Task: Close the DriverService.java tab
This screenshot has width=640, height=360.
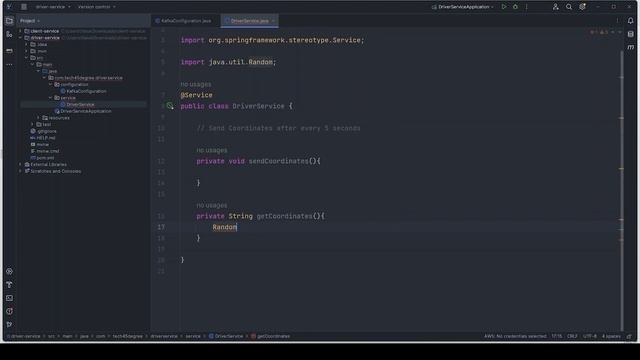Action: click(273, 21)
